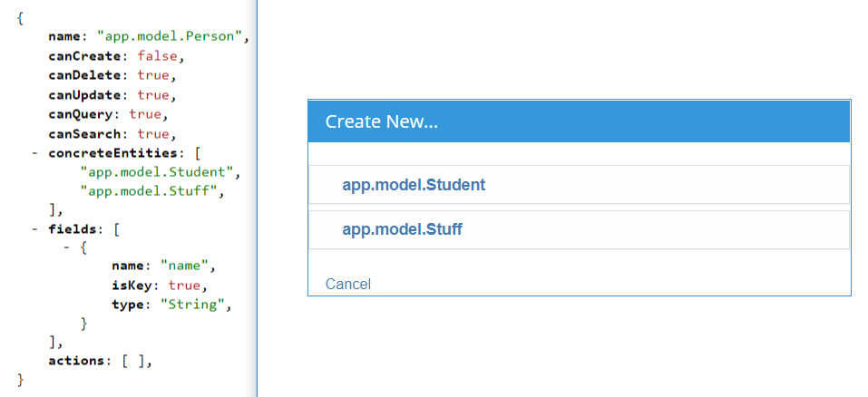Viewport: 868px width, 397px height.
Task: Click the canQuery true value
Action: 145,114
